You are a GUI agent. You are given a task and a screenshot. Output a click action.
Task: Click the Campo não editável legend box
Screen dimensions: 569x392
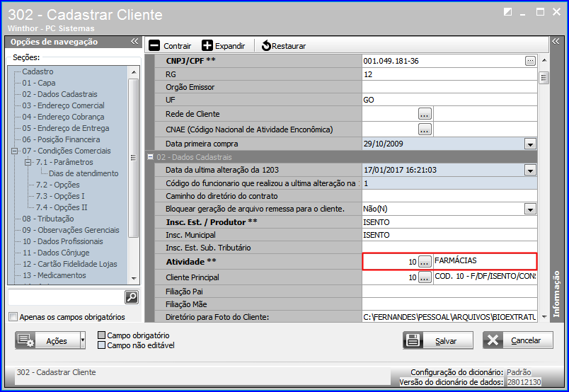click(102, 345)
